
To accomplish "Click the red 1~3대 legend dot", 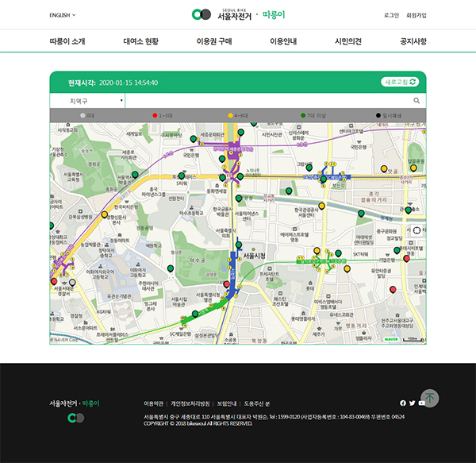I will click(x=155, y=115).
